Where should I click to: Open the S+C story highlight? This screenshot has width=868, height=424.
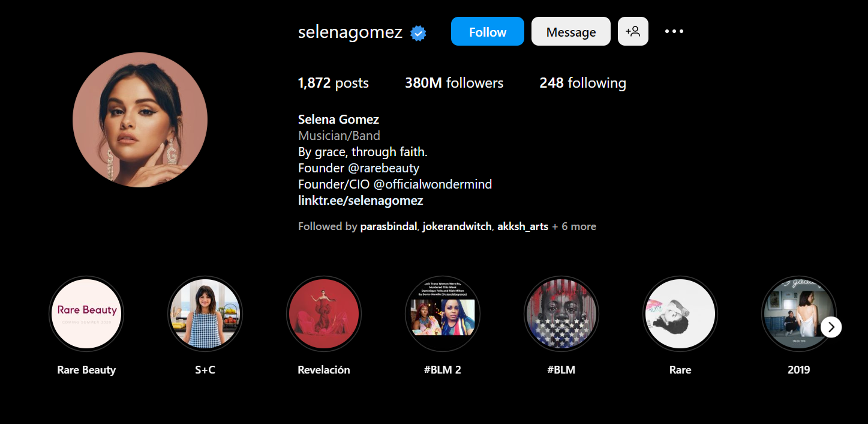tap(205, 313)
